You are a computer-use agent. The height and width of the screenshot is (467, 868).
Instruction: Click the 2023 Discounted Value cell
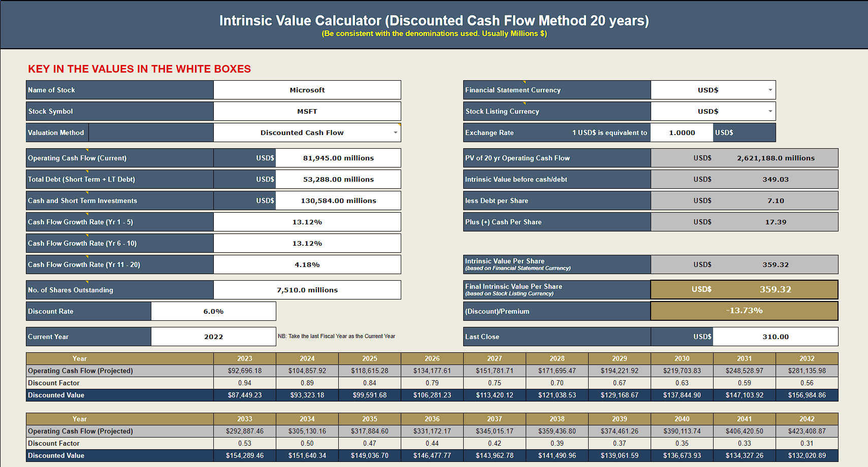[245, 395]
